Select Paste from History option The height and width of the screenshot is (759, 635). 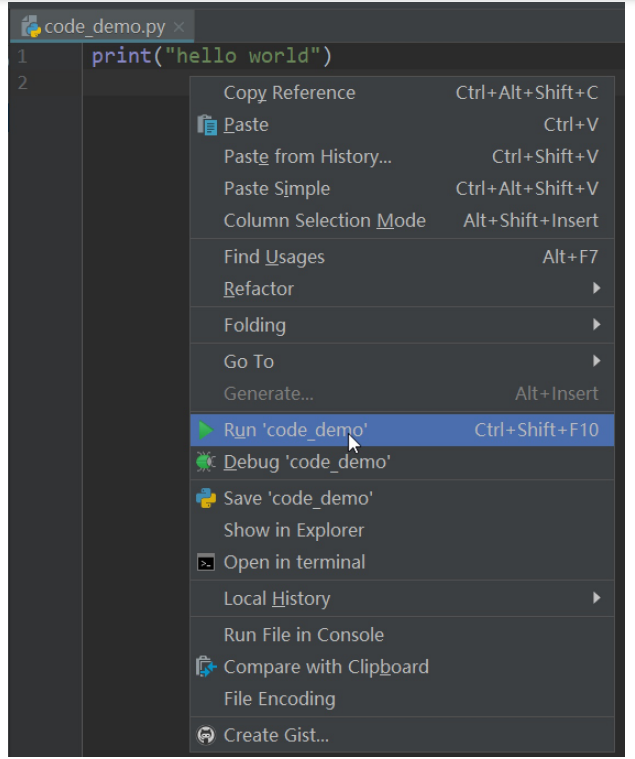(307, 157)
